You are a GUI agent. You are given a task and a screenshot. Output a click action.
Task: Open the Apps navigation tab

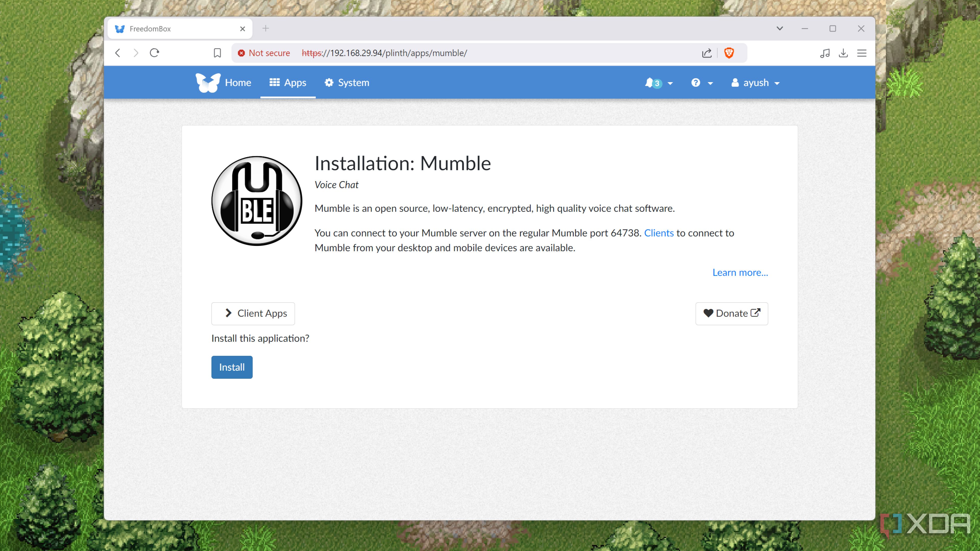pos(288,82)
